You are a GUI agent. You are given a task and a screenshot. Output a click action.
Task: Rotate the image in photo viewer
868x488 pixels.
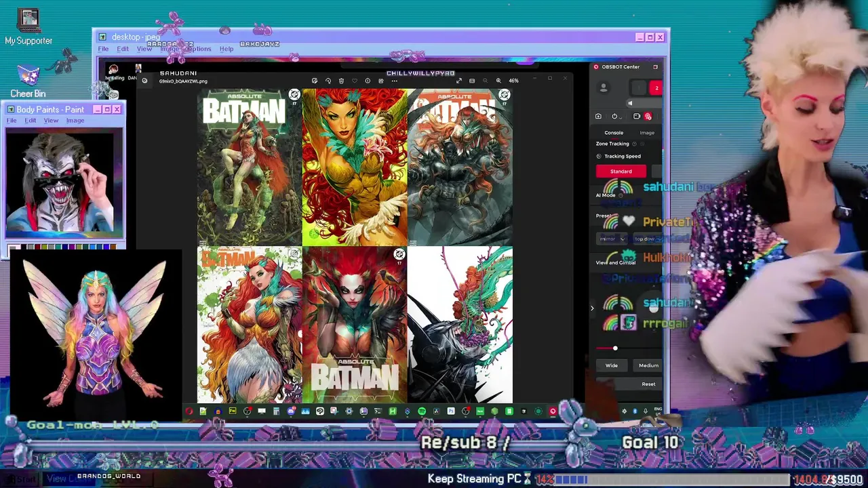click(328, 81)
